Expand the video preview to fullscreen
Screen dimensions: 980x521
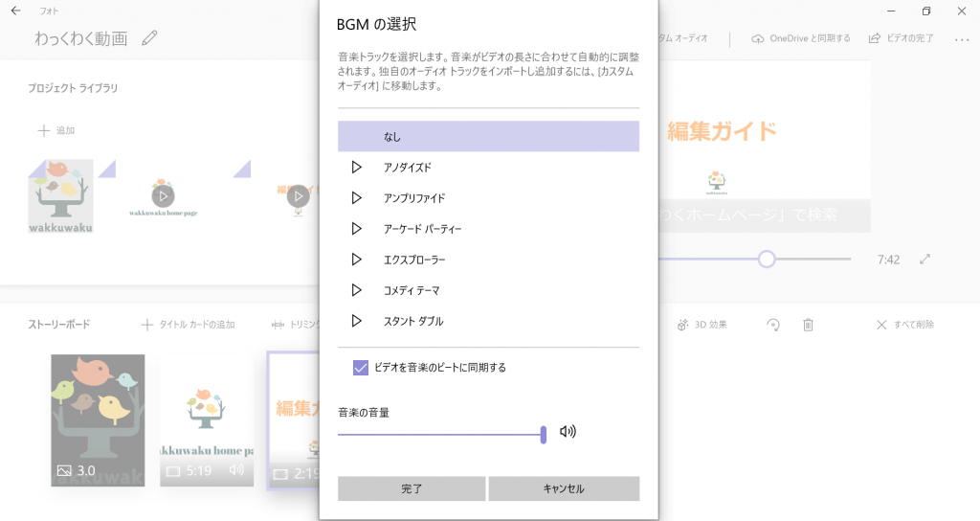(x=924, y=260)
